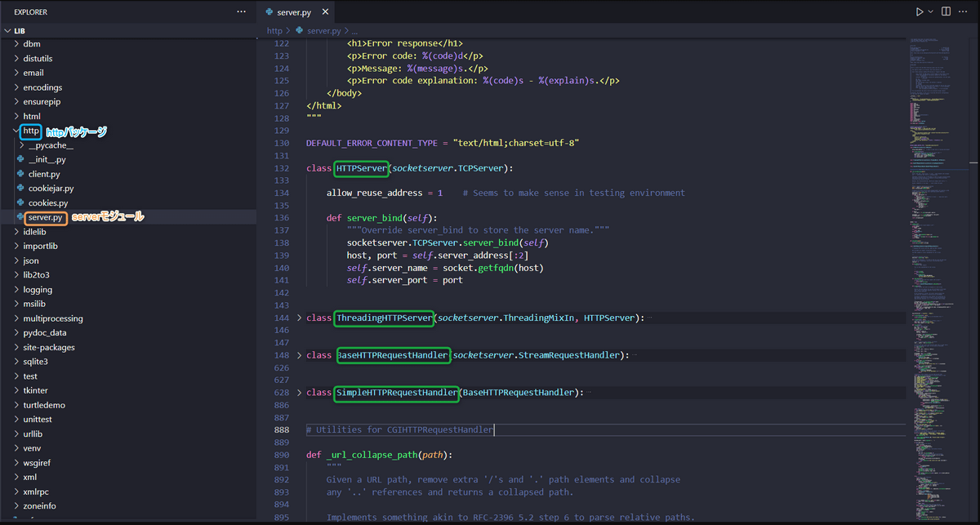The height and width of the screenshot is (525, 980).
Task: Open the editor More Actions ellipsis menu
Action: pyautogui.click(x=964, y=12)
